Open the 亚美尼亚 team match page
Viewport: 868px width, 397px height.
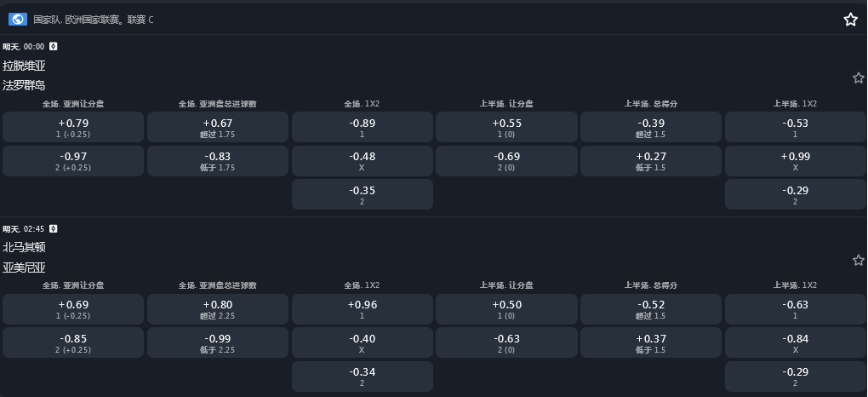pos(24,268)
